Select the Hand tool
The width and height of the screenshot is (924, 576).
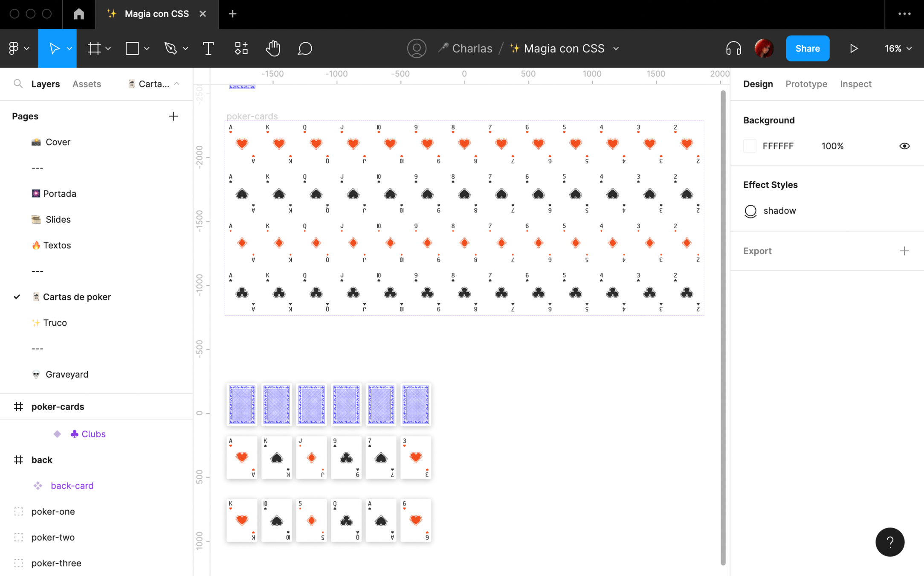(272, 48)
